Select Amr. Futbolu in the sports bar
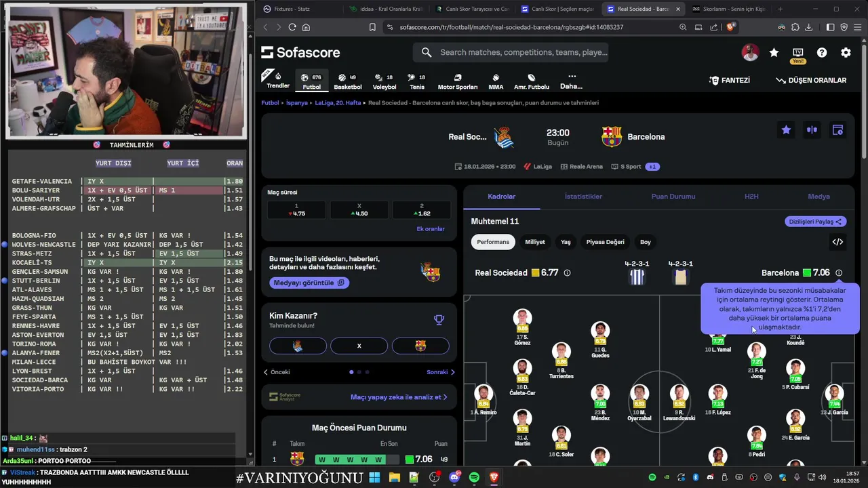 click(532, 81)
